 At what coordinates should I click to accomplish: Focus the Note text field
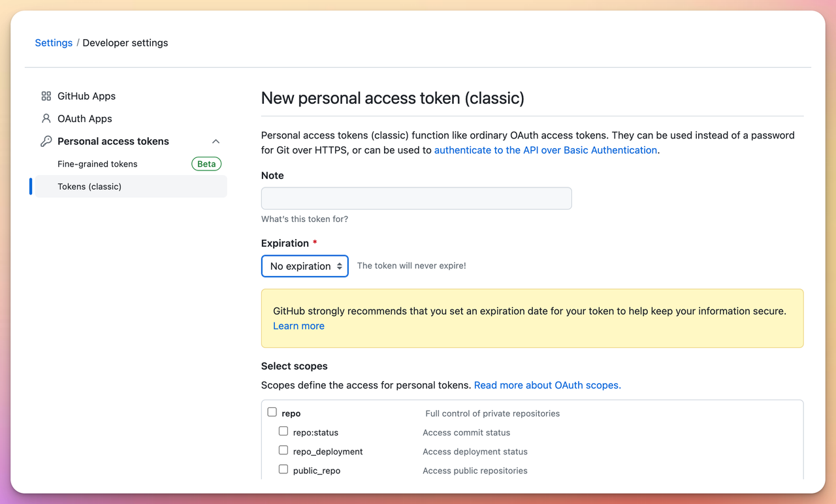click(417, 198)
